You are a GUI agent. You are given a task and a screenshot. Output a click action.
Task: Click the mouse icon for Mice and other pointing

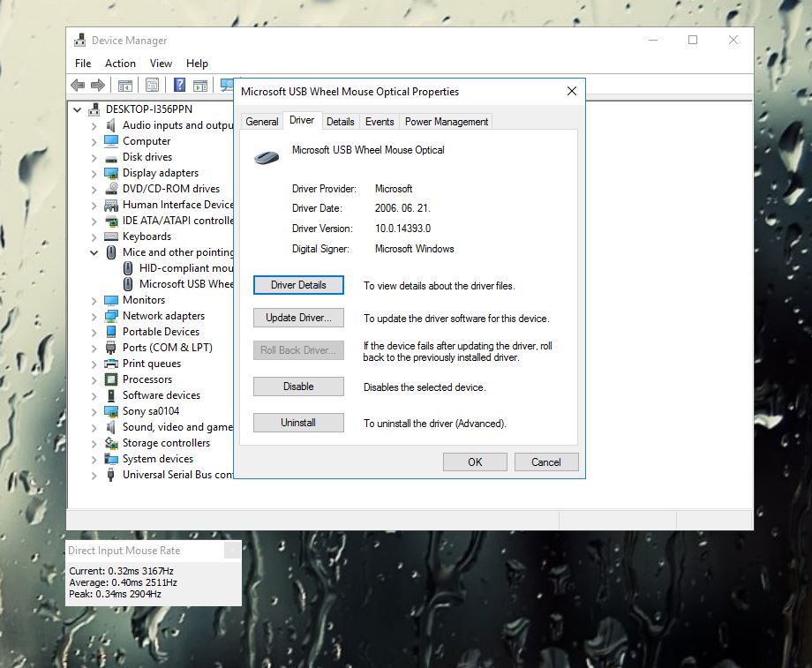(x=111, y=252)
